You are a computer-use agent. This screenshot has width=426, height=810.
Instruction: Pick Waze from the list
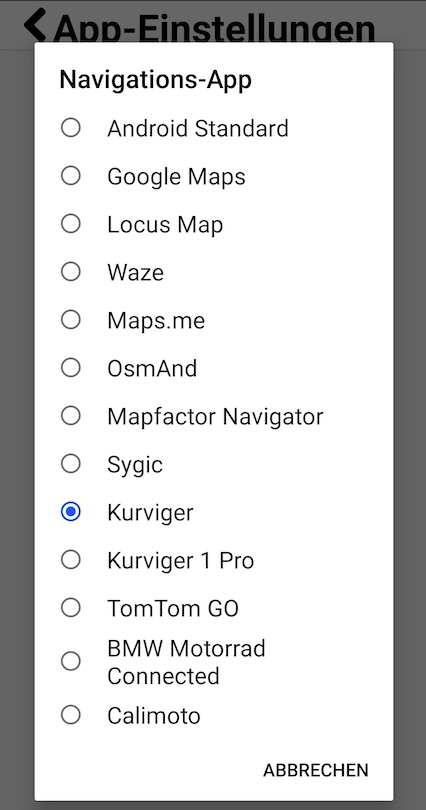tap(71, 272)
